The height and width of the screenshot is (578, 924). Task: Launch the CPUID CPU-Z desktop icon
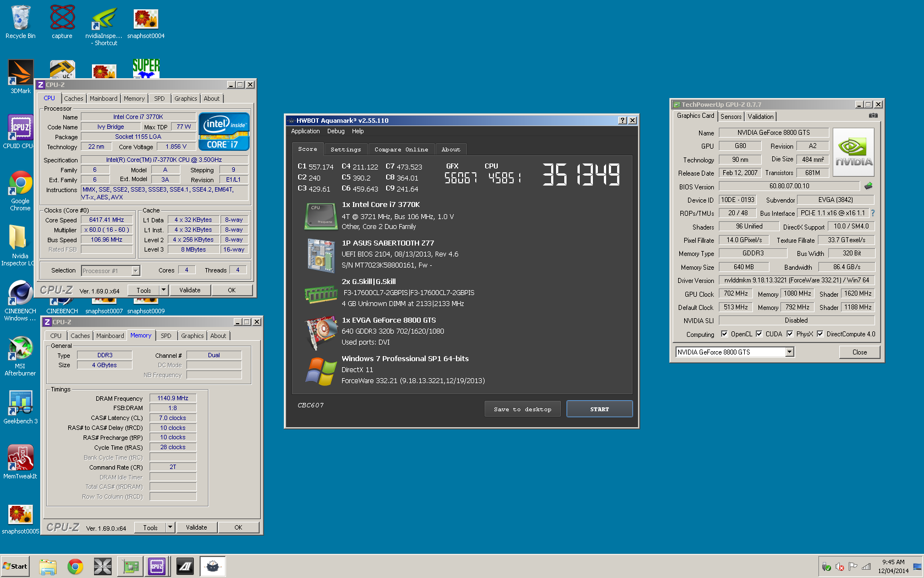(x=20, y=132)
